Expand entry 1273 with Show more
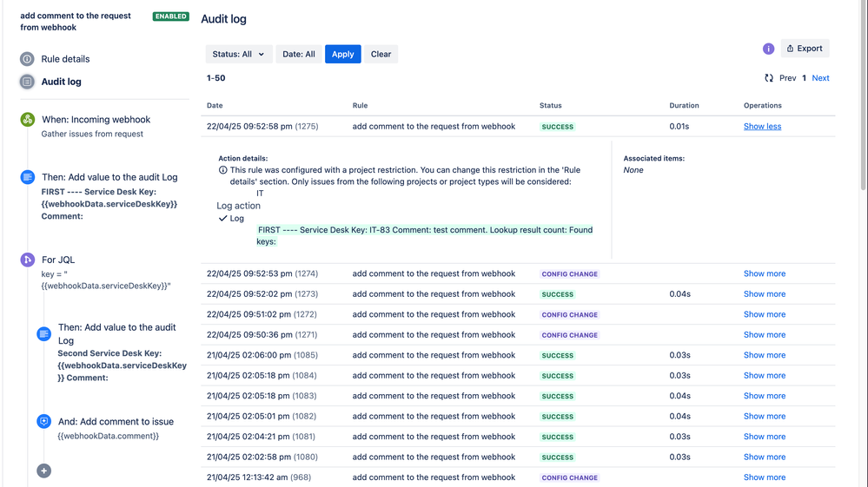Screen dimensions: 868x487 [765, 294]
